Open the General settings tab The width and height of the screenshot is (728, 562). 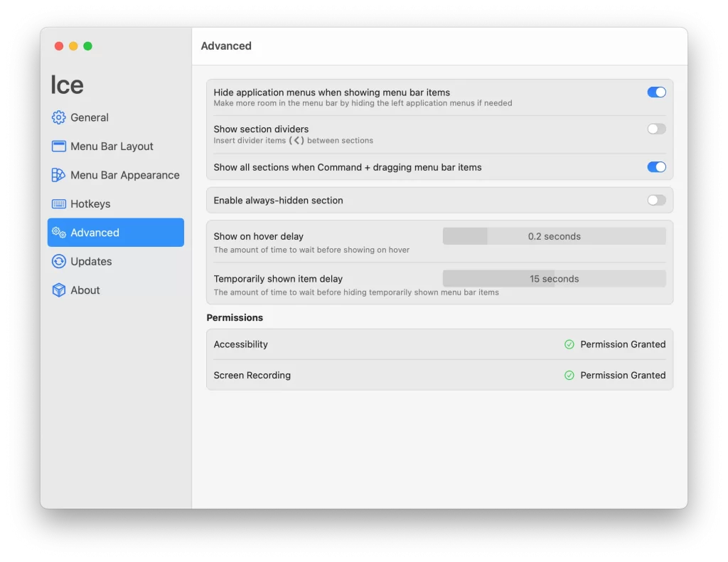pyautogui.click(x=116, y=117)
